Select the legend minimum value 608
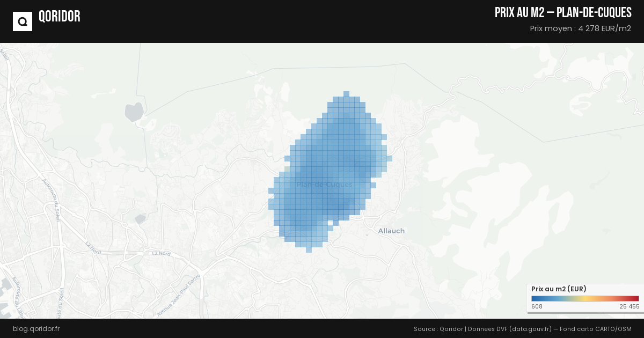The image size is (644, 338). point(537,306)
